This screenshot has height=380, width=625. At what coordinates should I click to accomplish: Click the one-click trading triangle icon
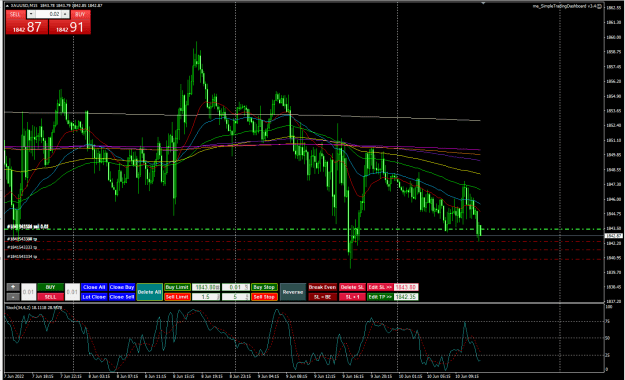(7, 6)
